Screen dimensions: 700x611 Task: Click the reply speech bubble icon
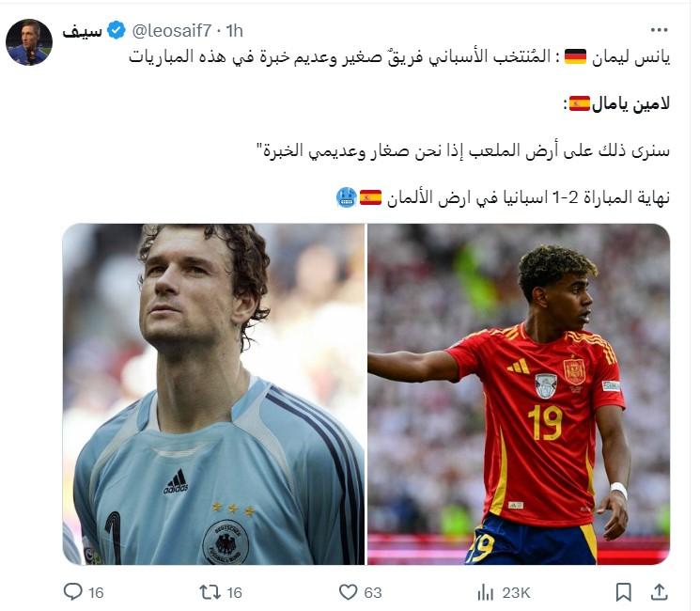pos(72,592)
